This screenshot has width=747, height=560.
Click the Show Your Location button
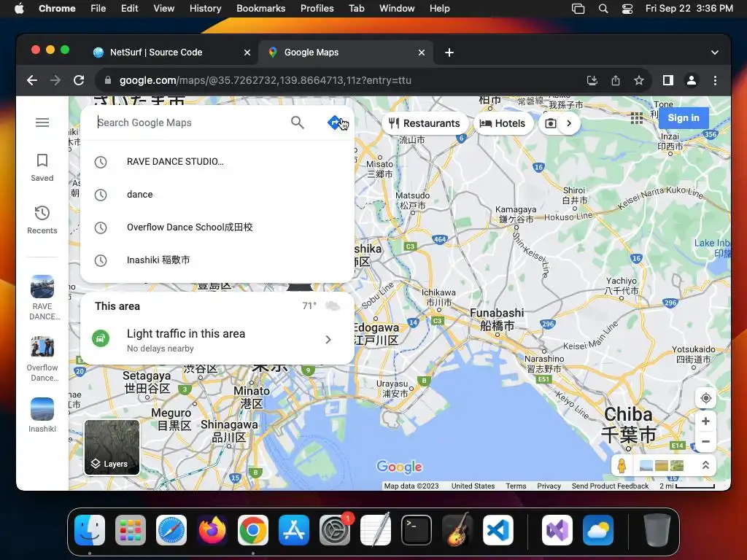706,398
